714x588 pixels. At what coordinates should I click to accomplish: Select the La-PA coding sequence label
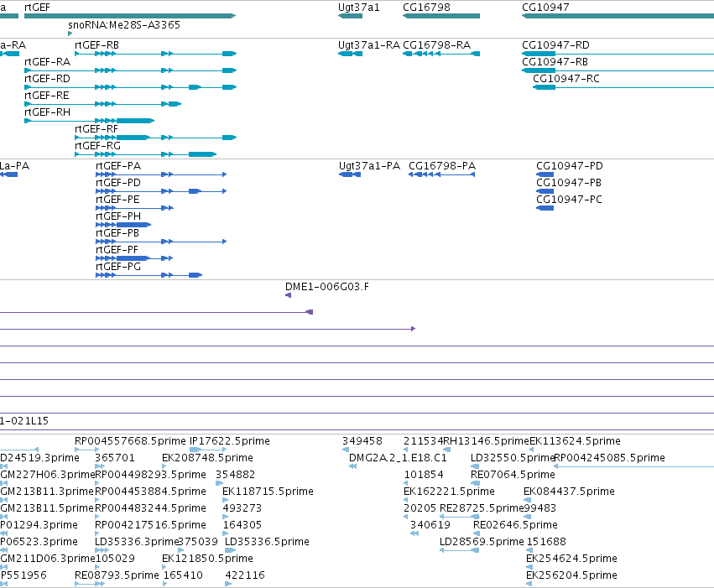[14, 165]
